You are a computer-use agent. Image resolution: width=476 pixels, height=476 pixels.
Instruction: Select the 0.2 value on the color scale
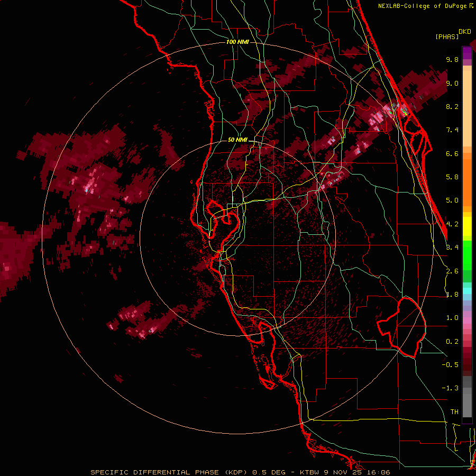[x=452, y=342]
